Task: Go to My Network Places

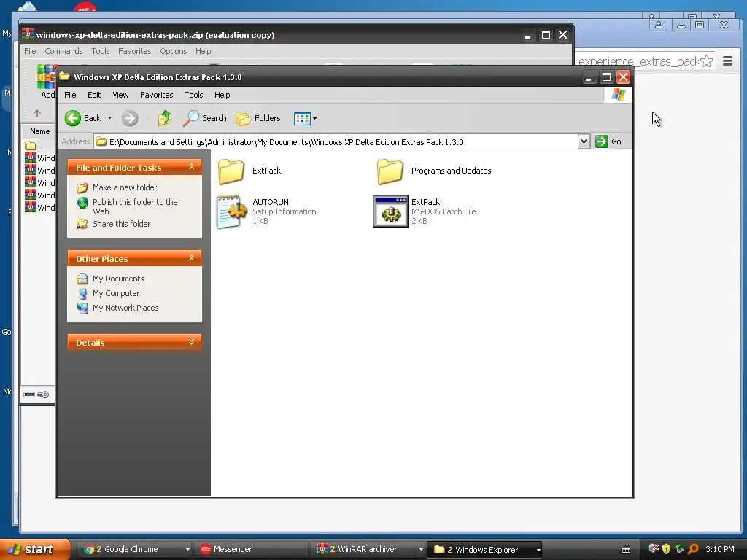Action: point(125,308)
